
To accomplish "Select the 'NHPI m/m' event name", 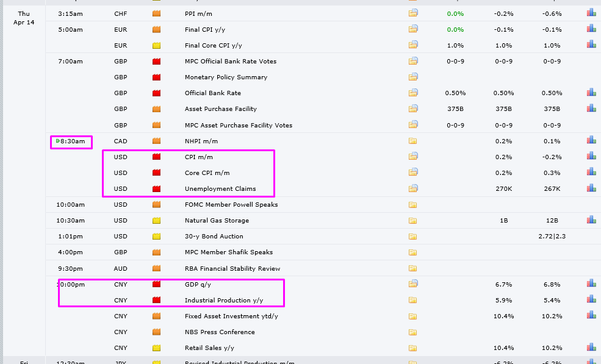I will click(201, 141).
